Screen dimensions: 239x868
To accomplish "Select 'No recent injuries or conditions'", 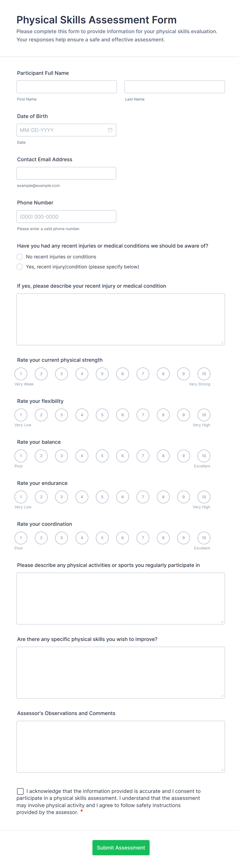I will pos(20,256).
